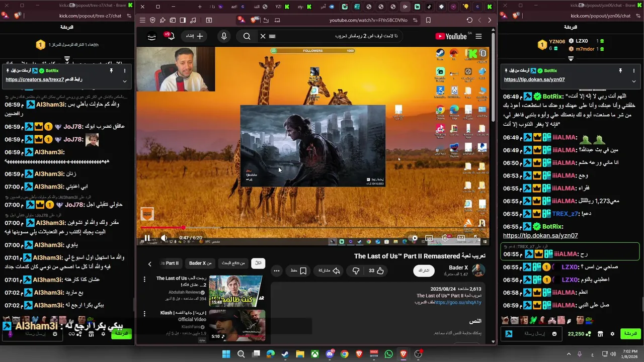The image size is (644, 362).
Task: Open creators.sa/trexz7 link in left chat
Action: (x=35, y=80)
